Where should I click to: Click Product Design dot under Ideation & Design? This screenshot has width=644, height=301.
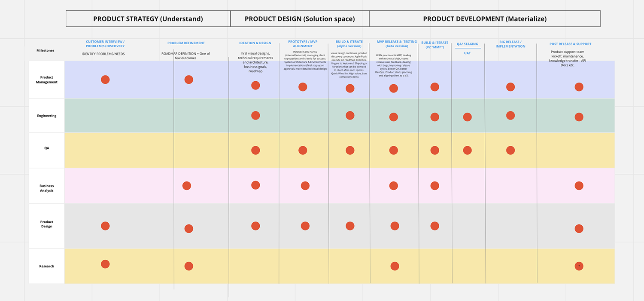[255, 226]
